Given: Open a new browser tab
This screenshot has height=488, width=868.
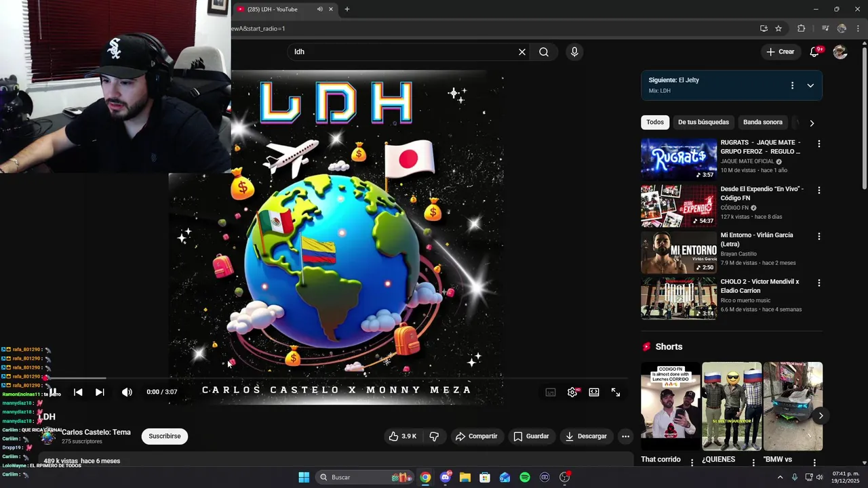Looking at the screenshot, I should point(347,9).
